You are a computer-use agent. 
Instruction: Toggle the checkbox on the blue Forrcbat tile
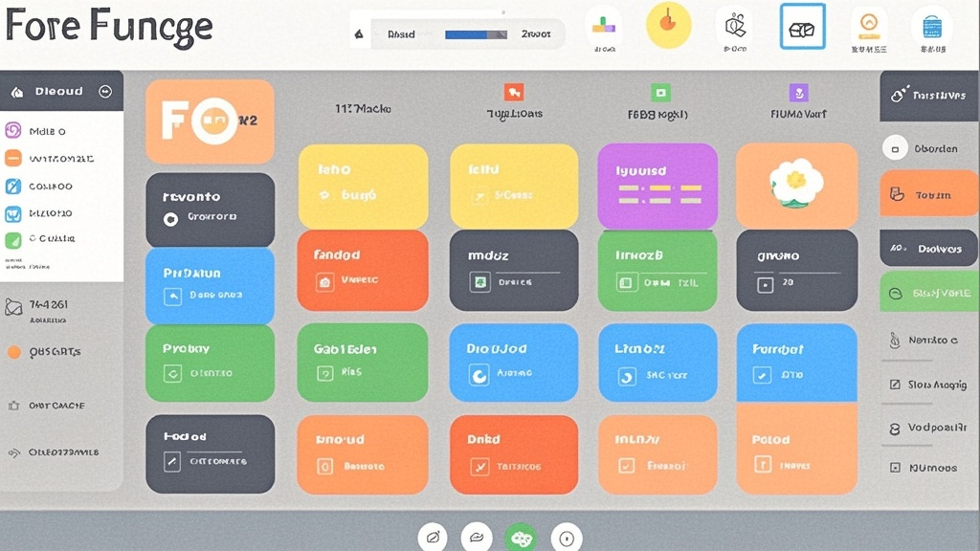tap(763, 377)
